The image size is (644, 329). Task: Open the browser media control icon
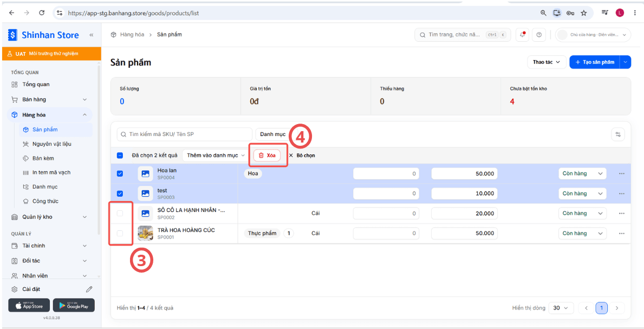604,13
